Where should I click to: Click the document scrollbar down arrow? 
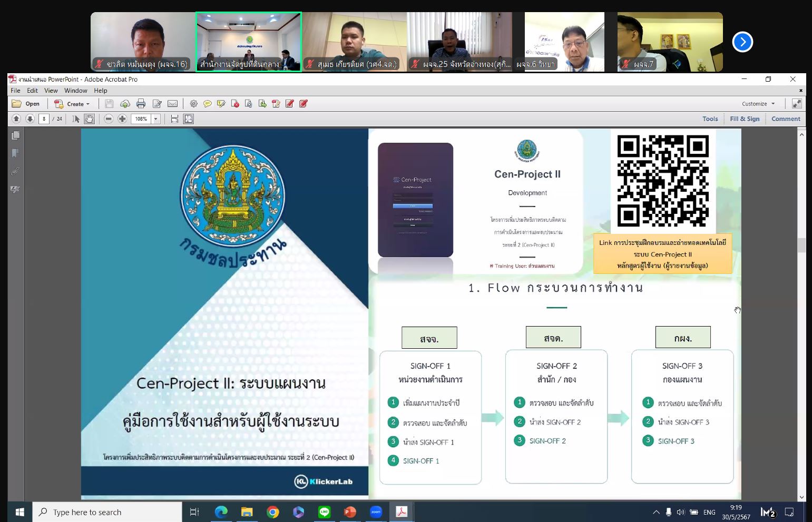click(x=801, y=497)
